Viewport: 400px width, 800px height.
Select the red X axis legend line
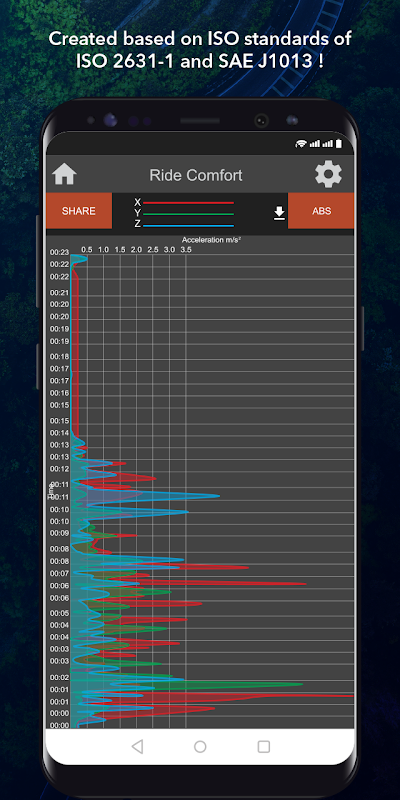click(x=188, y=203)
